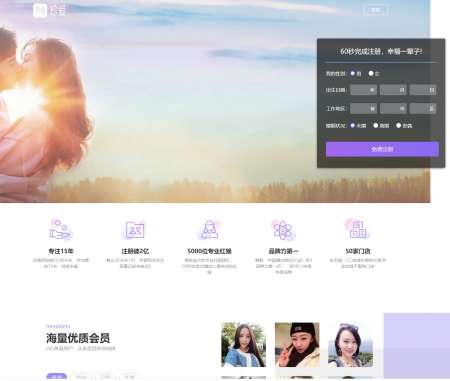This screenshot has width=450, height=381.
Task: Open the member photo with black beanie
Action: pos(297,344)
